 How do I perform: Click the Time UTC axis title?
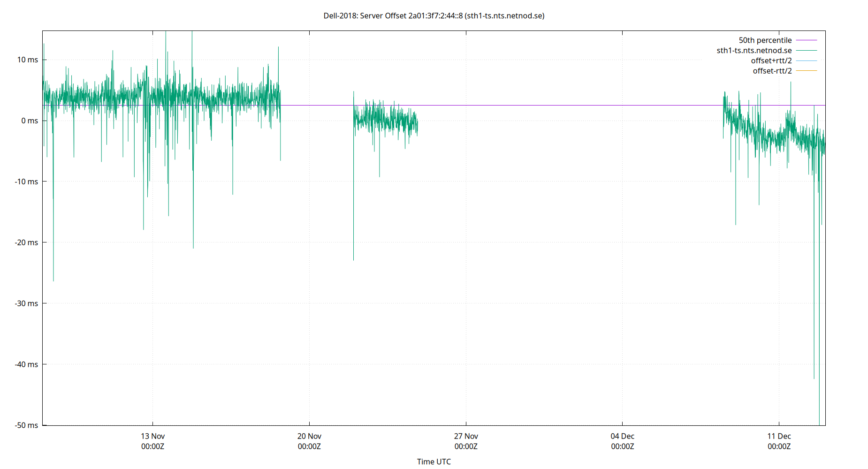(434, 461)
